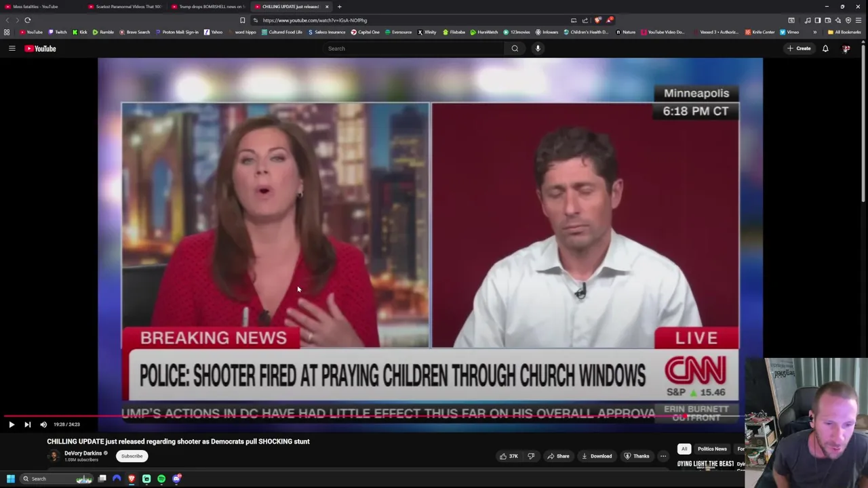This screenshot has width=868, height=488.
Task: Dislike the video
Action: tap(531, 456)
